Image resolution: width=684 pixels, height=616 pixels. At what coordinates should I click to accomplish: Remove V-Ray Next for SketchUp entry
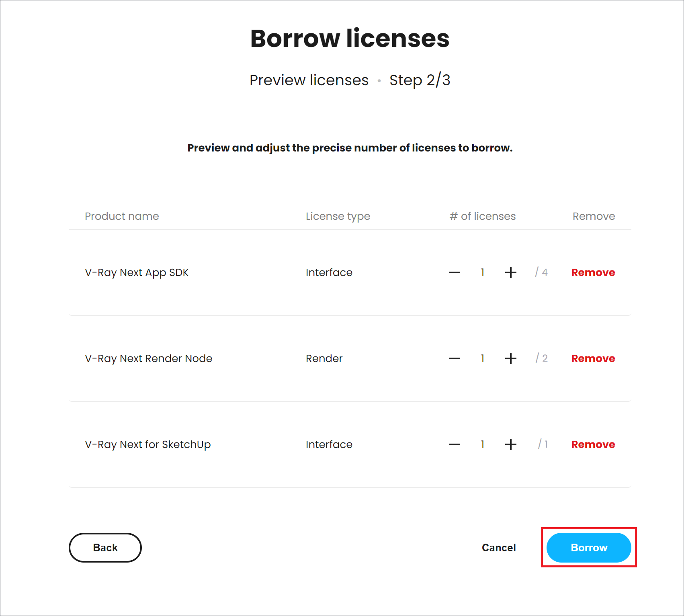click(x=593, y=444)
